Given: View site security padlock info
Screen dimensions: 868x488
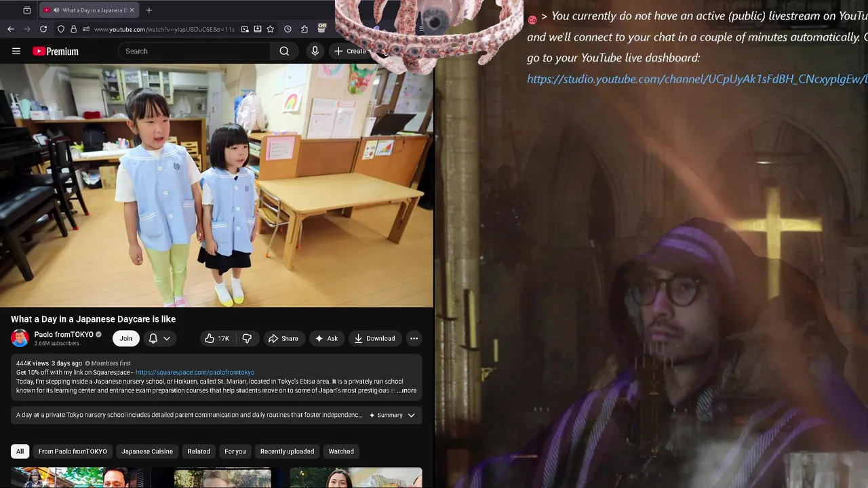Looking at the screenshot, I should point(73,29).
